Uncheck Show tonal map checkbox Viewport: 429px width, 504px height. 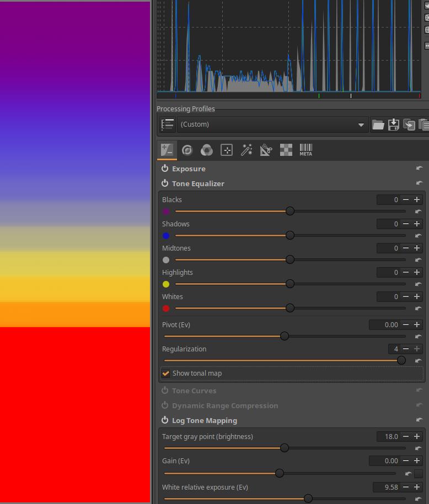[165, 373]
